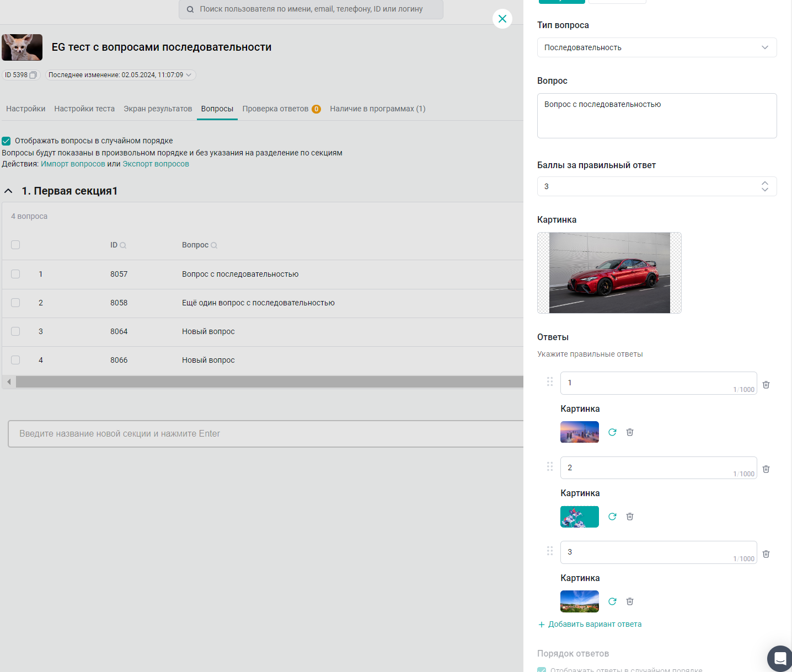
Task: Select all questions header checkbox
Action: click(15, 245)
